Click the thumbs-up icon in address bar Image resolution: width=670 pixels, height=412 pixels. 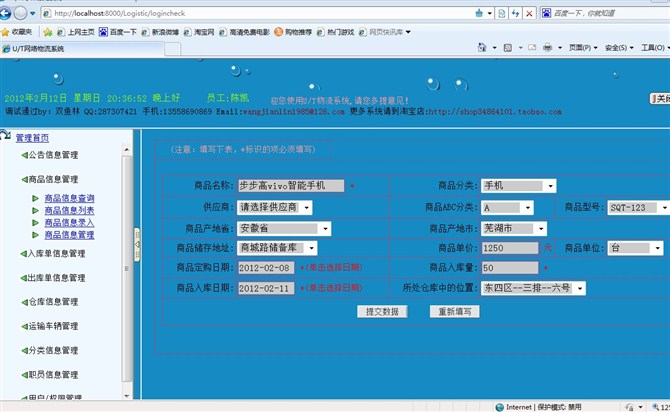coord(479,13)
